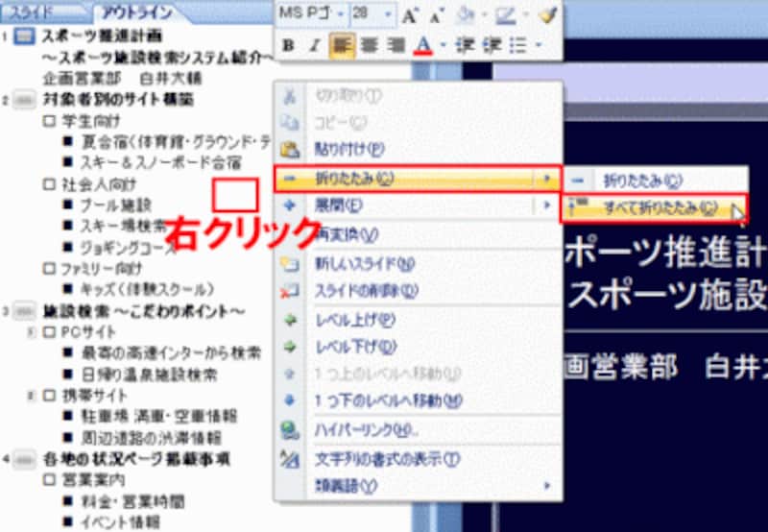Select 1つ下のレベルへ移動 menu entry

[x=419, y=401]
